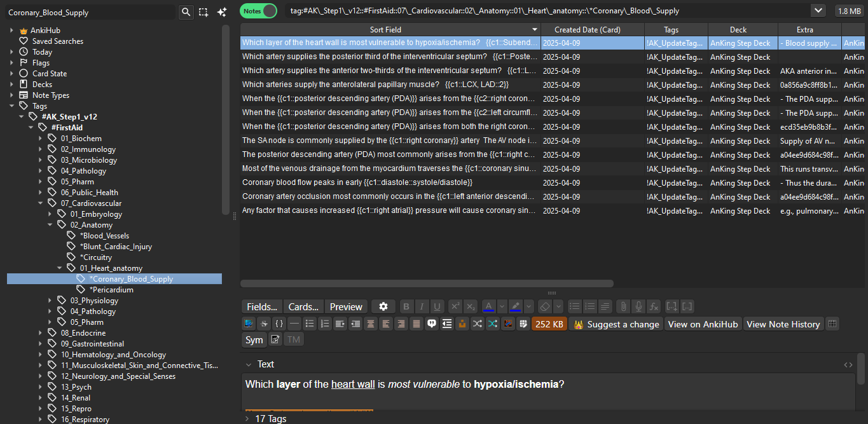Click the Suggest a change button
Screen dimensions: 868x424
[x=616, y=324]
